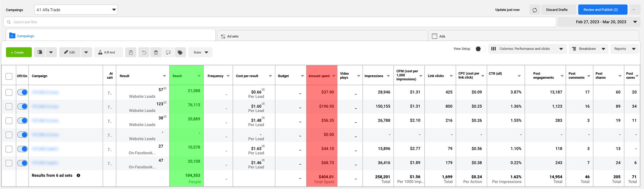
Task: Expand the Columns: Performance and clicks dropdown
Action: (x=527, y=49)
